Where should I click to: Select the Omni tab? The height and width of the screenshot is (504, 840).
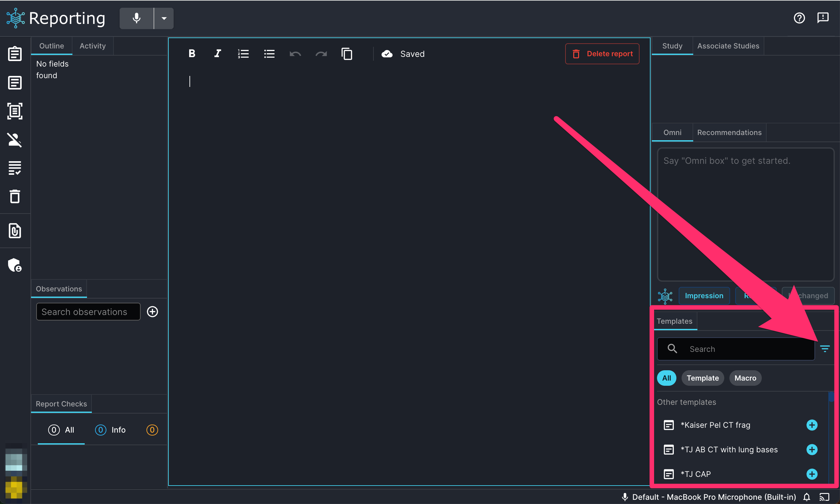point(672,132)
